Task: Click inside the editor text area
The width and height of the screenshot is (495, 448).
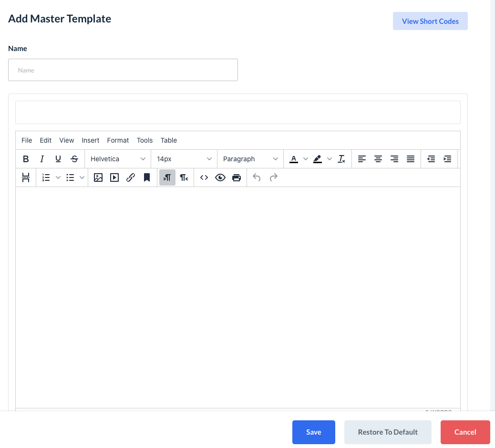Action: (x=237, y=297)
